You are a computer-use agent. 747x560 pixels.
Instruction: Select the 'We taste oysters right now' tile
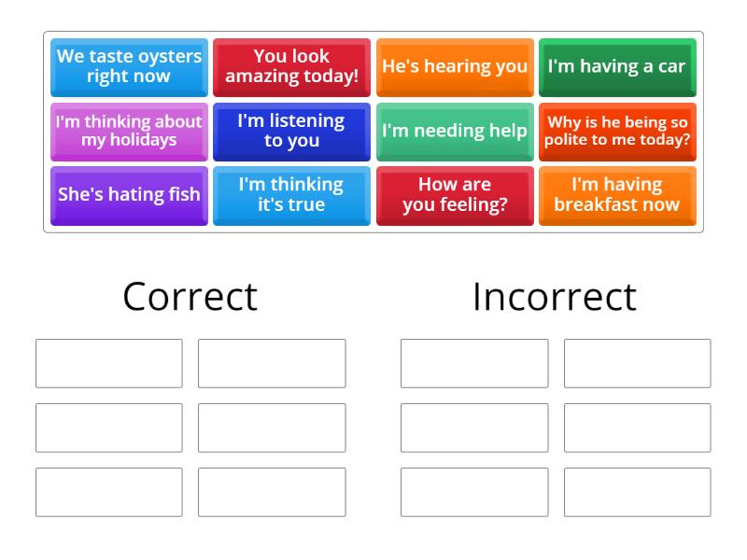coord(128,66)
